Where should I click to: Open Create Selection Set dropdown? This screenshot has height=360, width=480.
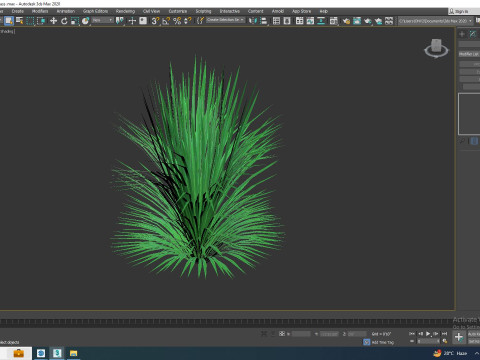(x=225, y=20)
